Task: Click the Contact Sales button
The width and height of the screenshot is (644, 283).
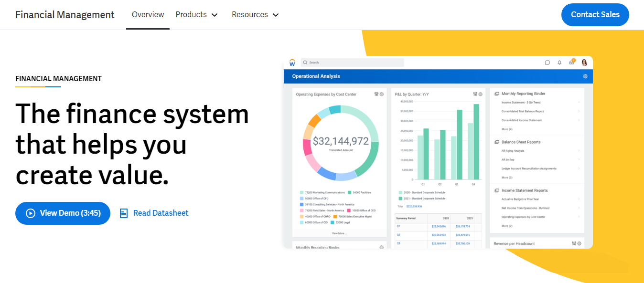Action: point(595,15)
